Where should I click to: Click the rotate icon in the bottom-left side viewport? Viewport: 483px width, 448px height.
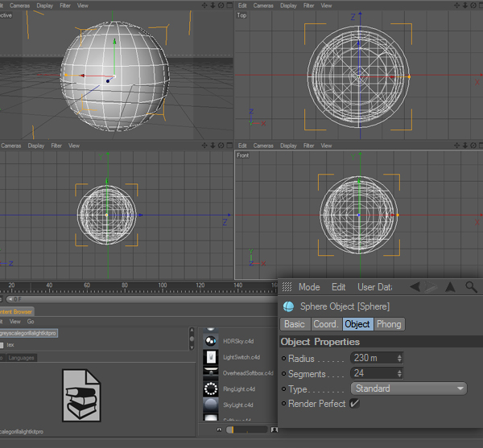(221, 146)
